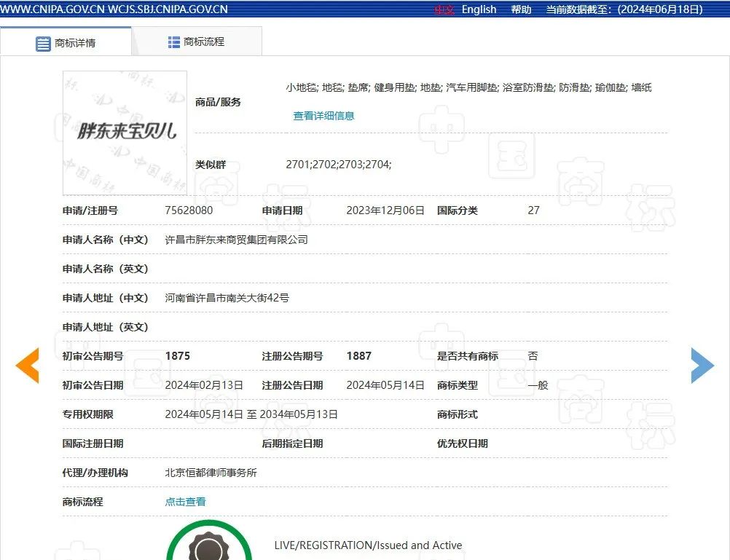
Task: Click the 商标流程 tab grid icon
Action: point(173,42)
